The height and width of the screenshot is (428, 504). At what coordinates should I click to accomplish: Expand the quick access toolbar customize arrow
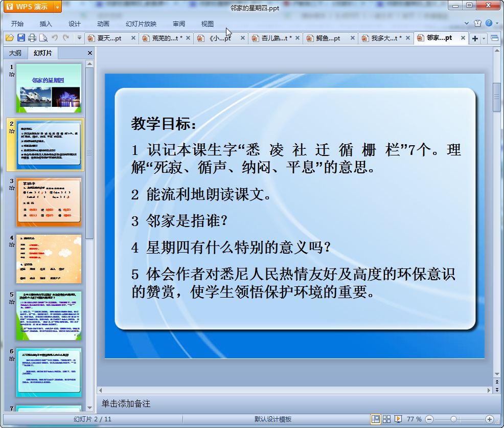79,38
